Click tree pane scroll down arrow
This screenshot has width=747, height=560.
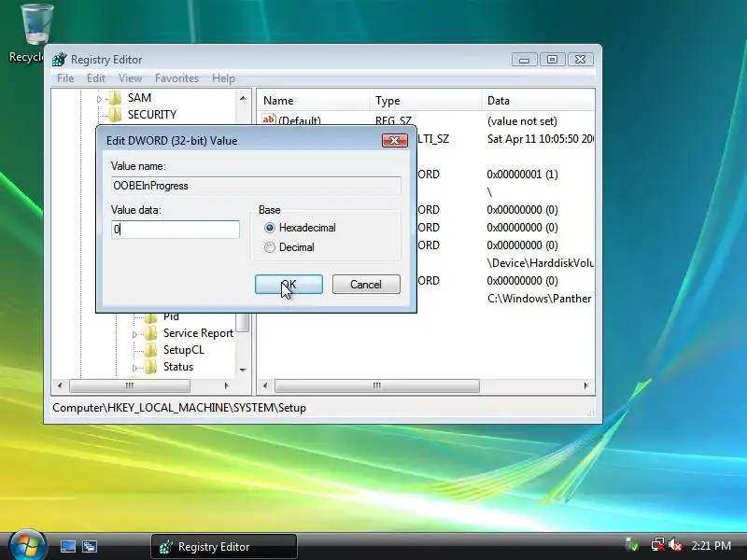(243, 370)
